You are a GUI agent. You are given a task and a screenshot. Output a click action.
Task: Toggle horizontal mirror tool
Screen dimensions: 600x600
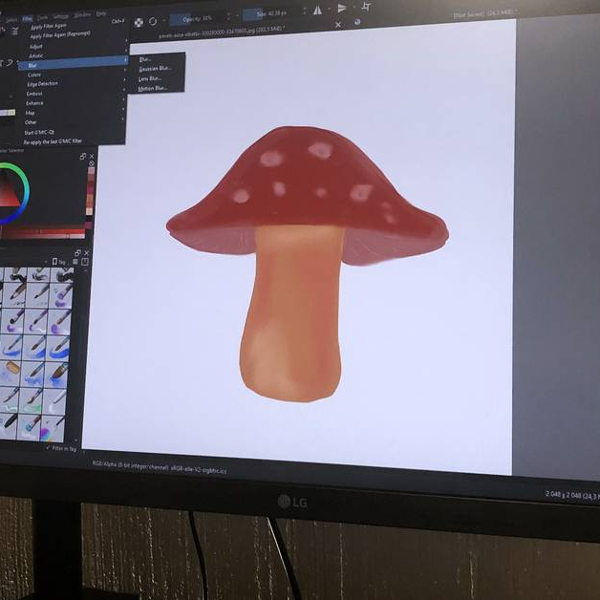(x=317, y=10)
